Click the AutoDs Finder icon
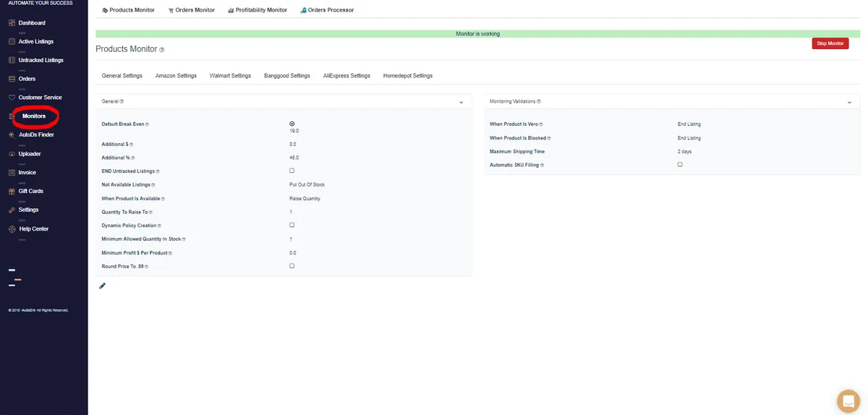This screenshot has width=868, height=415. coord(12,134)
